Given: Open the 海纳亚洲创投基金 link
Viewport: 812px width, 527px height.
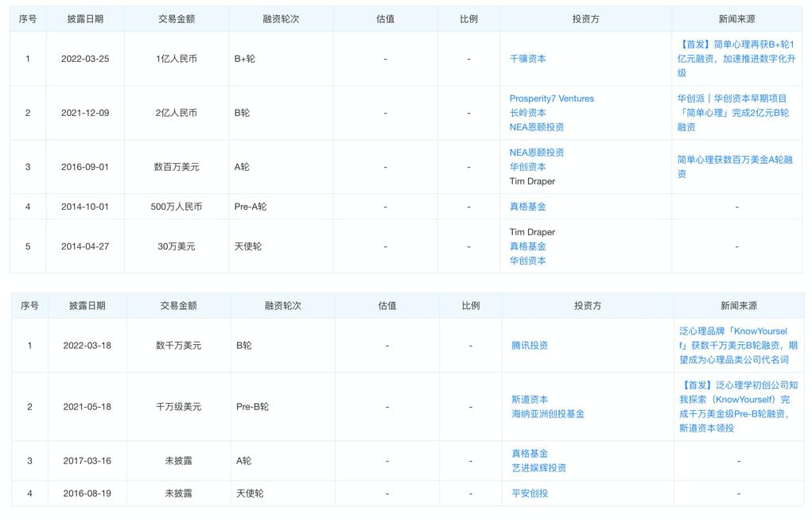Looking at the screenshot, I should 548,413.
